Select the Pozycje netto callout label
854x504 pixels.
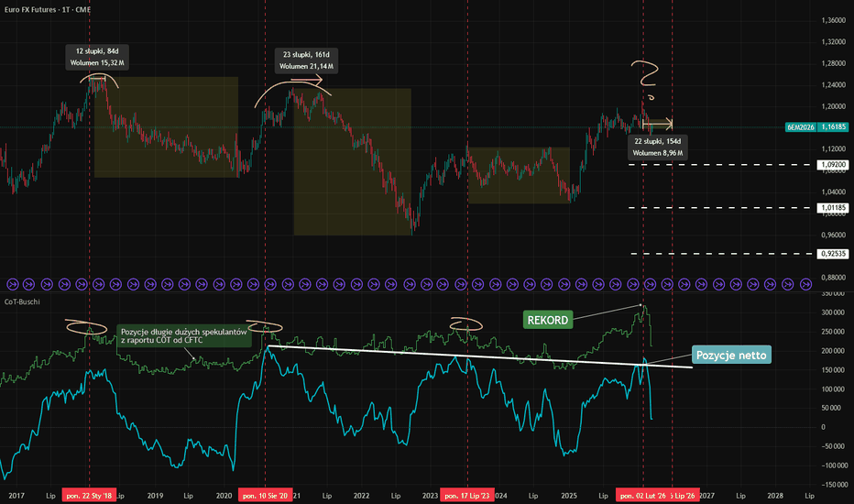(x=731, y=355)
